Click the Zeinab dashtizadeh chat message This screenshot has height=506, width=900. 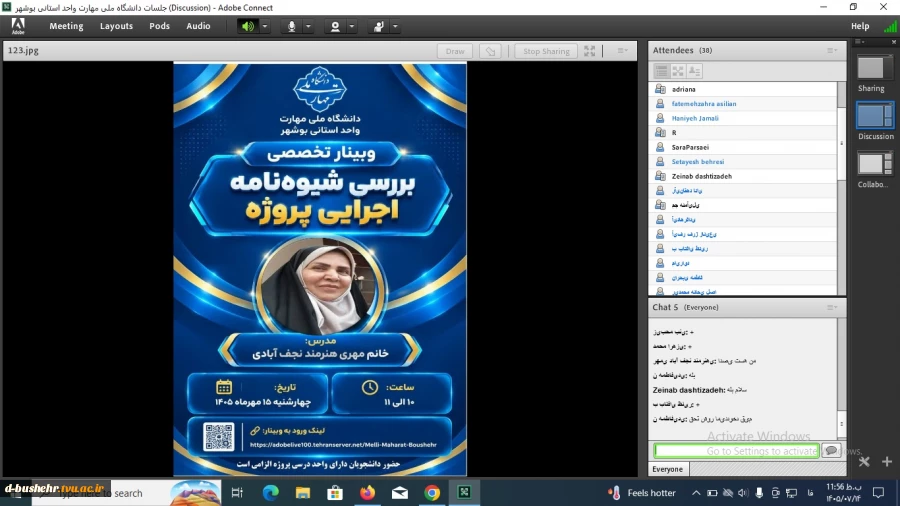pyautogui.click(x=699, y=390)
